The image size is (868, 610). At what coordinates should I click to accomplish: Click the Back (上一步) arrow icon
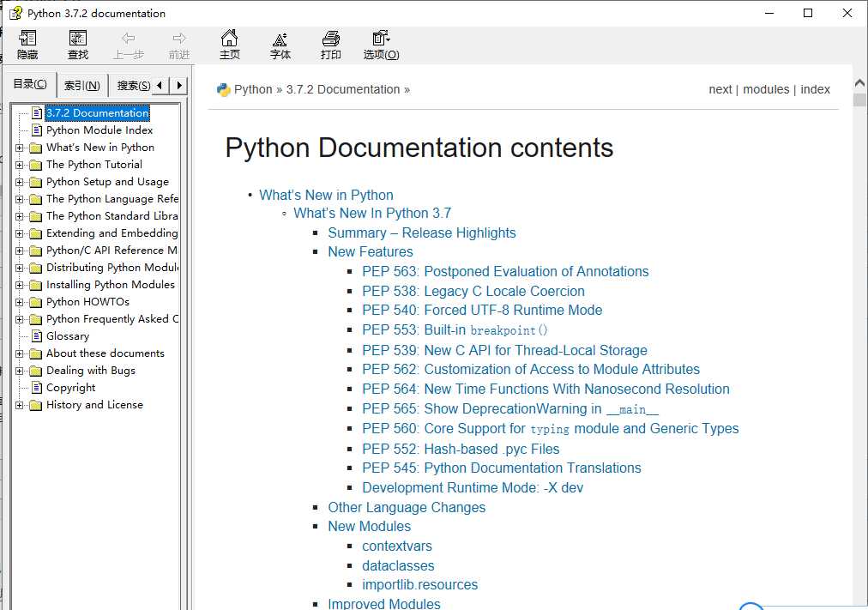[129, 39]
